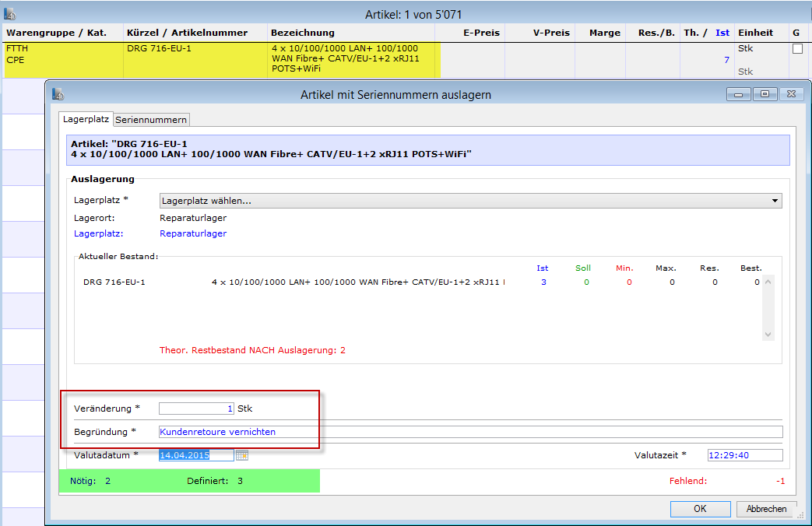The width and height of the screenshot is (812, 526).
Task: Minimize the Artikel auslagern dialog
Action: (737, 94)
